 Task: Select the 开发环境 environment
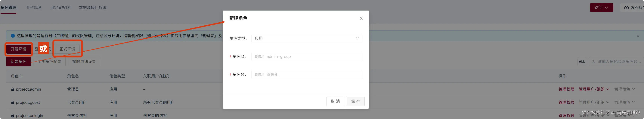coord(18,49)
